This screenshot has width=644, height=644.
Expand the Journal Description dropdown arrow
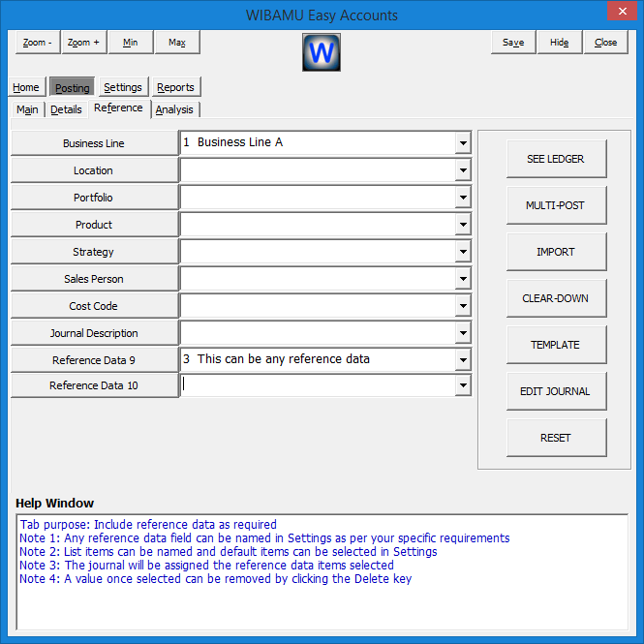(x=463, y=333)
